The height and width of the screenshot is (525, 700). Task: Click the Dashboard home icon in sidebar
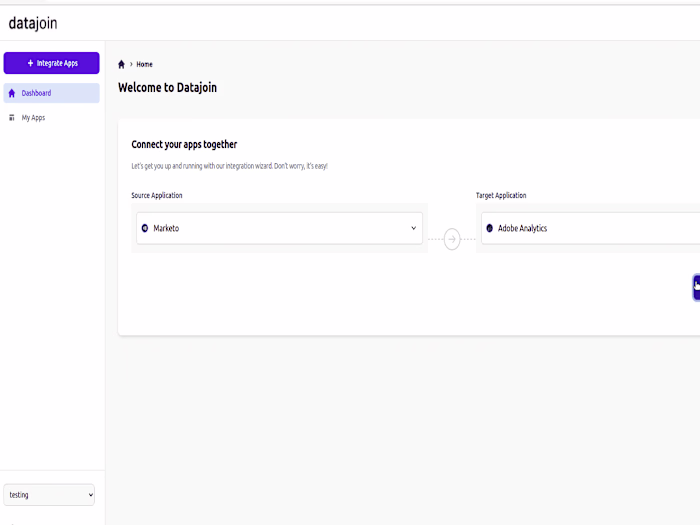pos(12,93)
